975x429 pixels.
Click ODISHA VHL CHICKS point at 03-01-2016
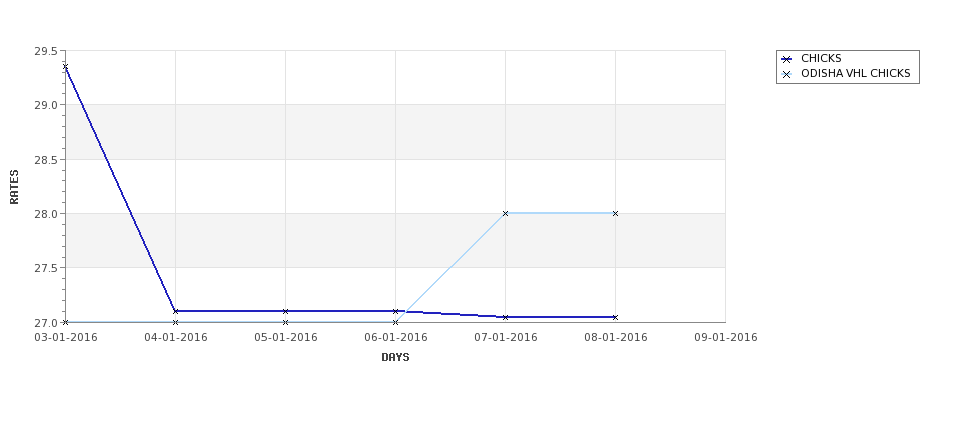pos(65,322)
